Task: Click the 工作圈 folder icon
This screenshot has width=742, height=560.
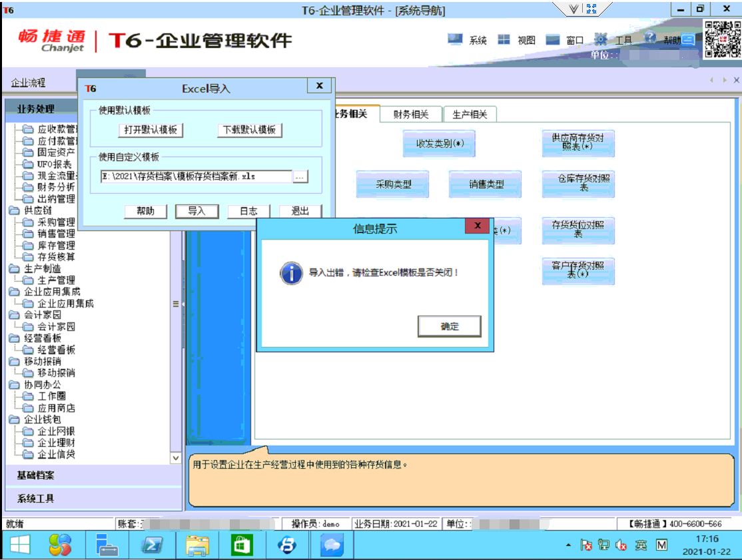Action: 29,396
